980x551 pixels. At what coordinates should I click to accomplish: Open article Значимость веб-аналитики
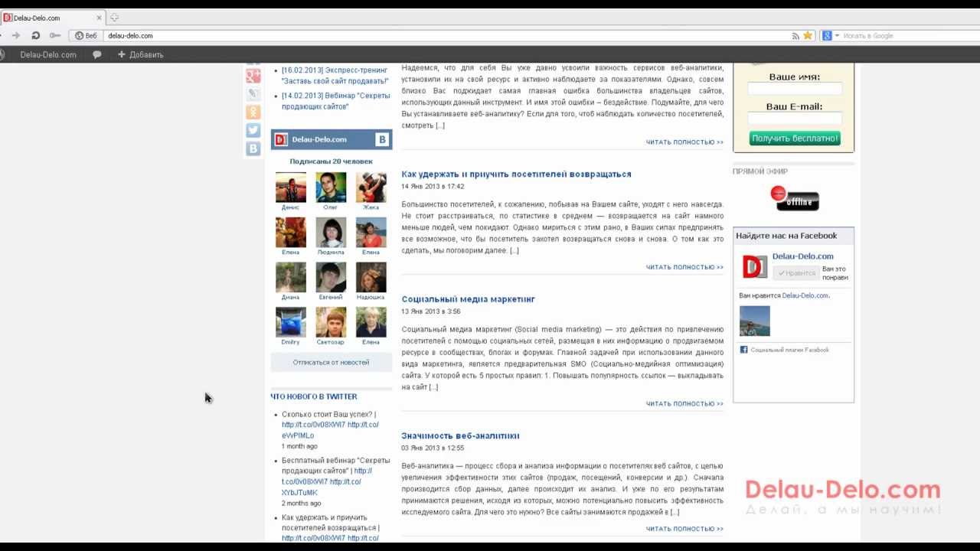[x=460, y=435]
